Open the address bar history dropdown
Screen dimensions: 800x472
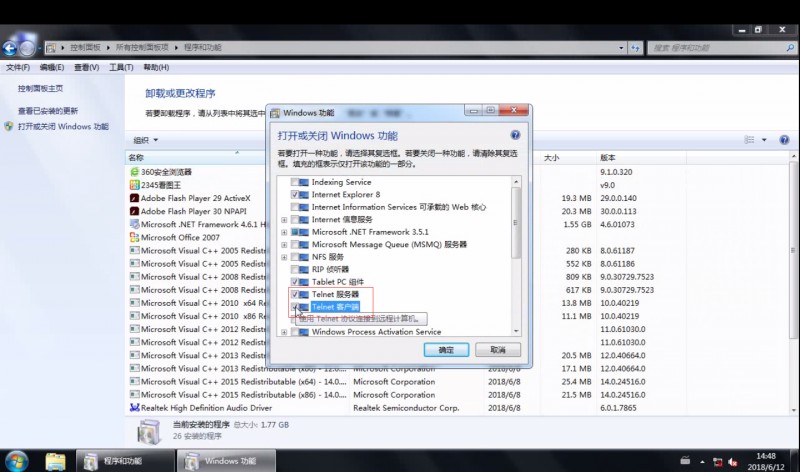621,47
